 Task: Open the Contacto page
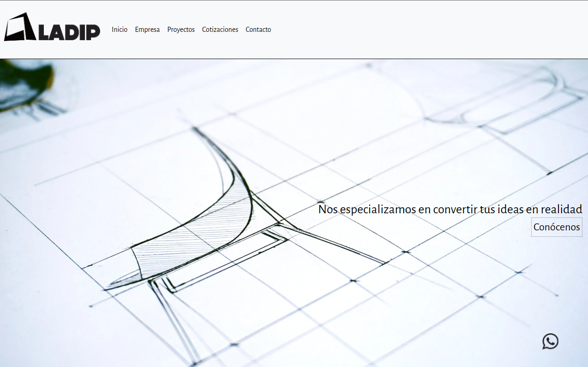point(258,30)
